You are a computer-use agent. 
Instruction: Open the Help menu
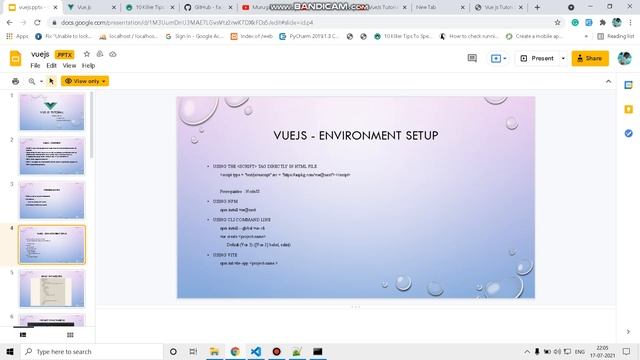(88, 65)
